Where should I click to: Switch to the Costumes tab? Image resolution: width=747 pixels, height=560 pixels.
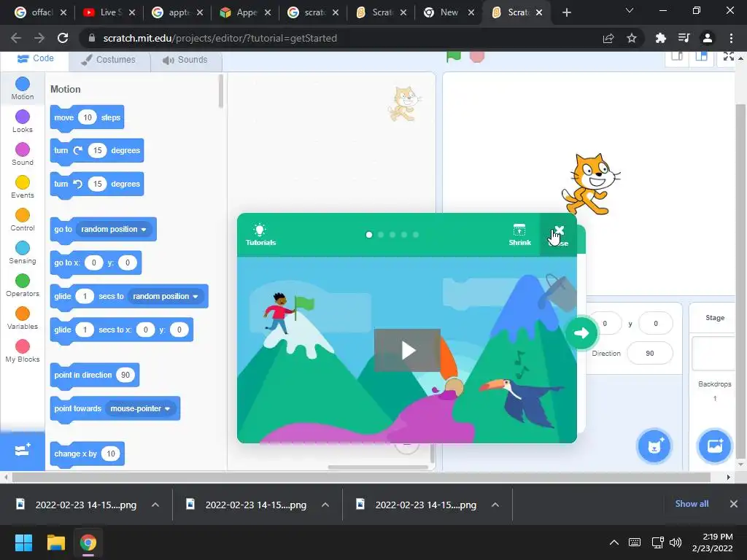click(x=109, y=60)
